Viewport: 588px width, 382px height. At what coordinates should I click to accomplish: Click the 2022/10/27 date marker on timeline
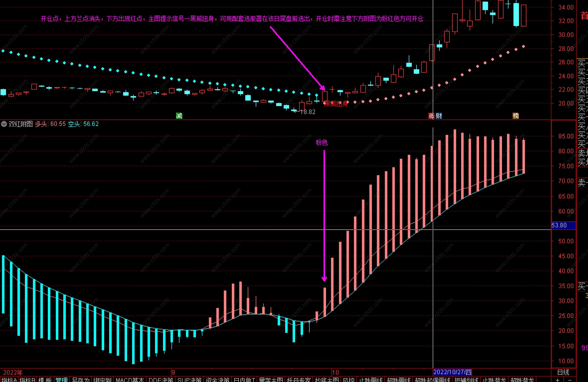pyautogui.click(x=452, y=372)
